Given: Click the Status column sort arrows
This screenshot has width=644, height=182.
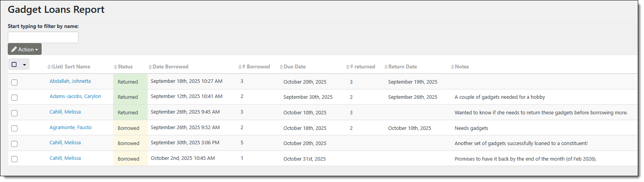Looking at the screenshot, I should tap(115, 67).
